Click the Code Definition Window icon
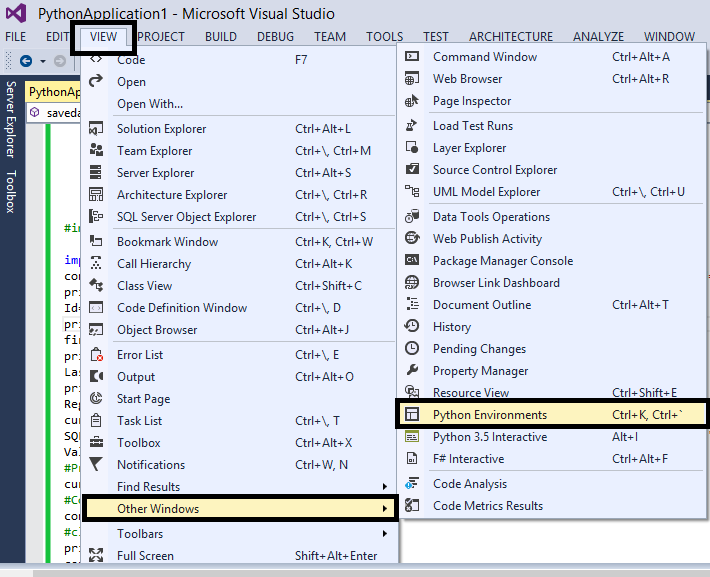 tap(96, 308)
